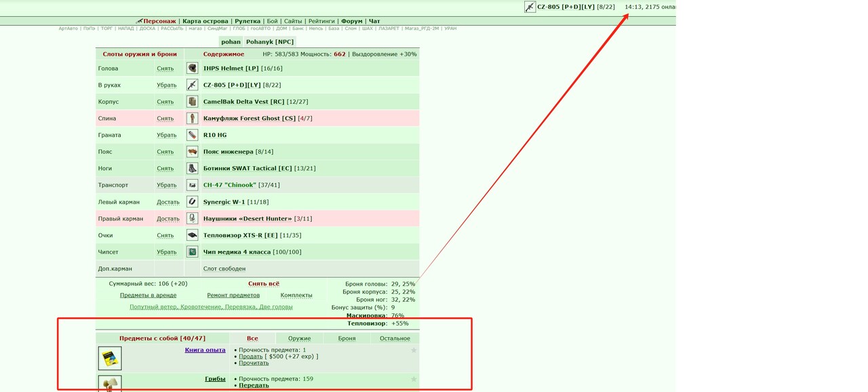Click Продать for Книга опыта
Screen dimensions: 868x392
pyautogui.click(x=251, y=356)
